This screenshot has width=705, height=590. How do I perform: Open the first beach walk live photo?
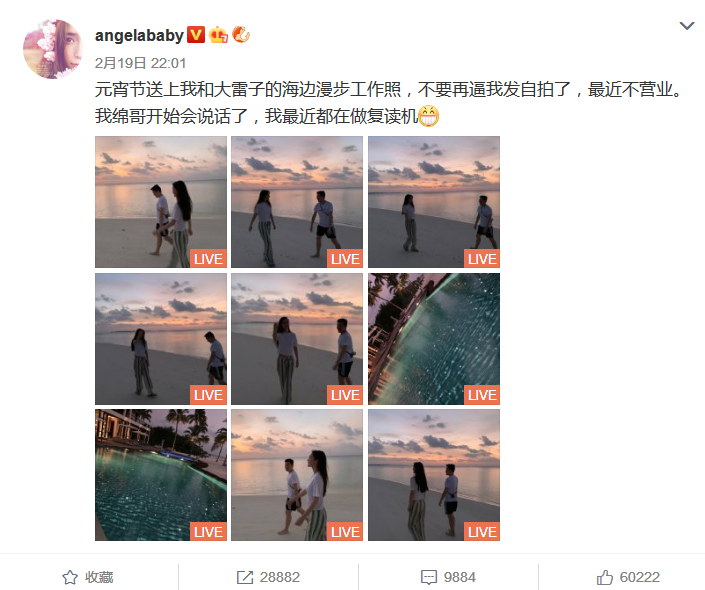pyautogui.click(x=161, y=202)
